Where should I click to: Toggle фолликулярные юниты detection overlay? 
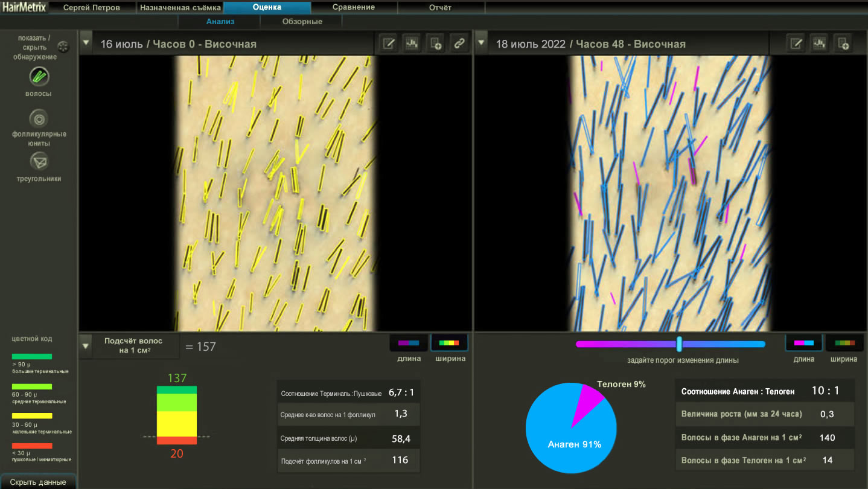click(x=39, y=118)
